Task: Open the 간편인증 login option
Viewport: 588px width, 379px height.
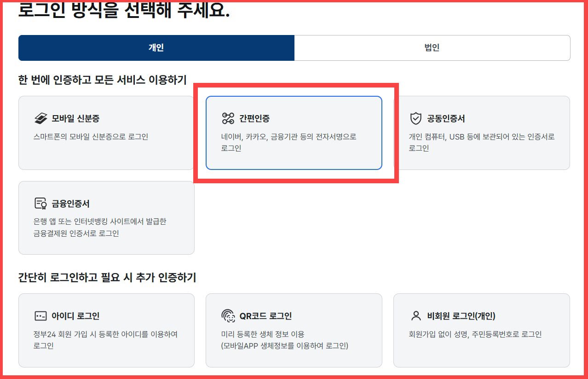Action: click(294, 132)
